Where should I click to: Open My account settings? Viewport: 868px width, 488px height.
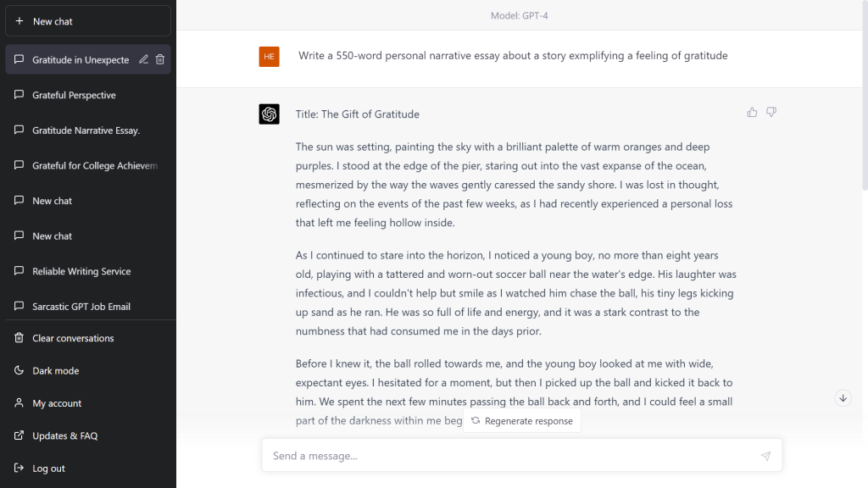click(x=57, y=403)
